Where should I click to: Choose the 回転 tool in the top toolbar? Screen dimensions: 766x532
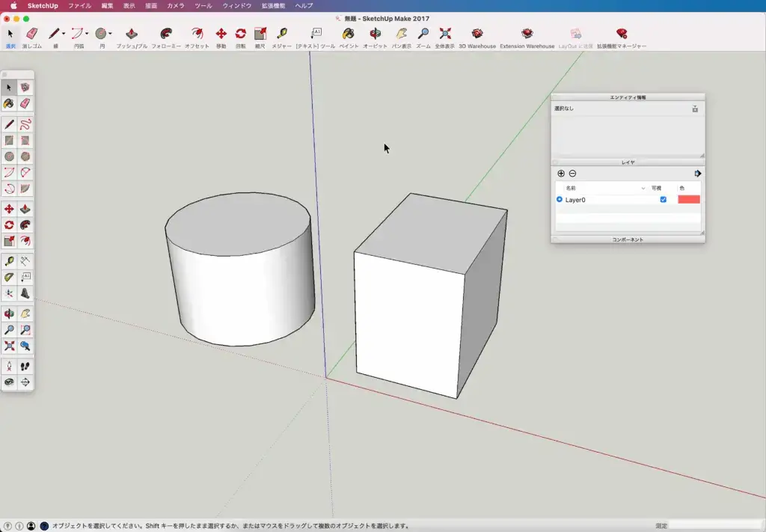click(240, 38)
